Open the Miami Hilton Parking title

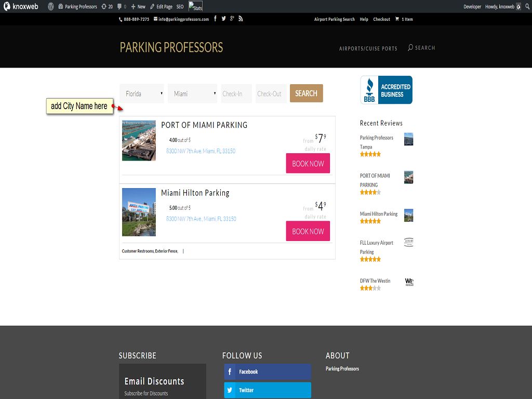click(195, 193)
